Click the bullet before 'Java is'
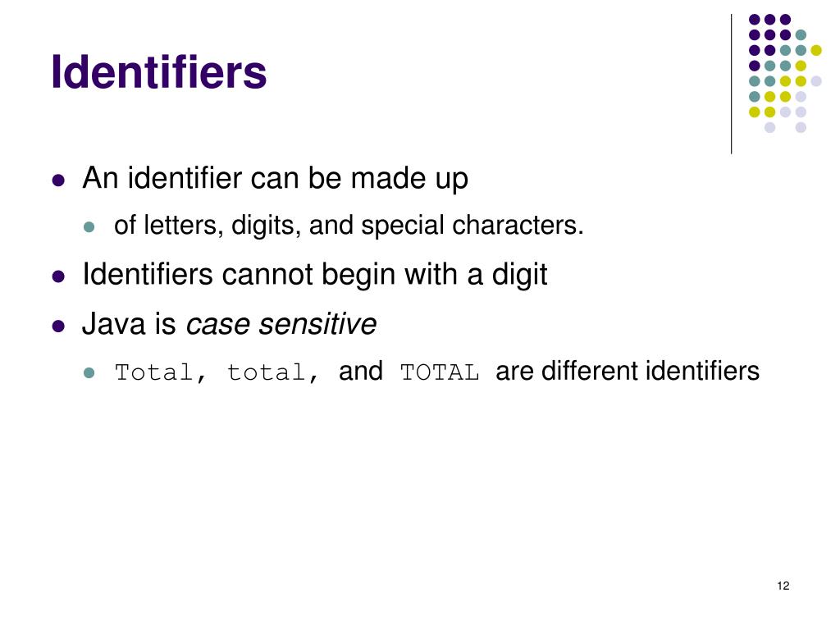Viewport: 840px width, 630px height. (x=58, y=326)
